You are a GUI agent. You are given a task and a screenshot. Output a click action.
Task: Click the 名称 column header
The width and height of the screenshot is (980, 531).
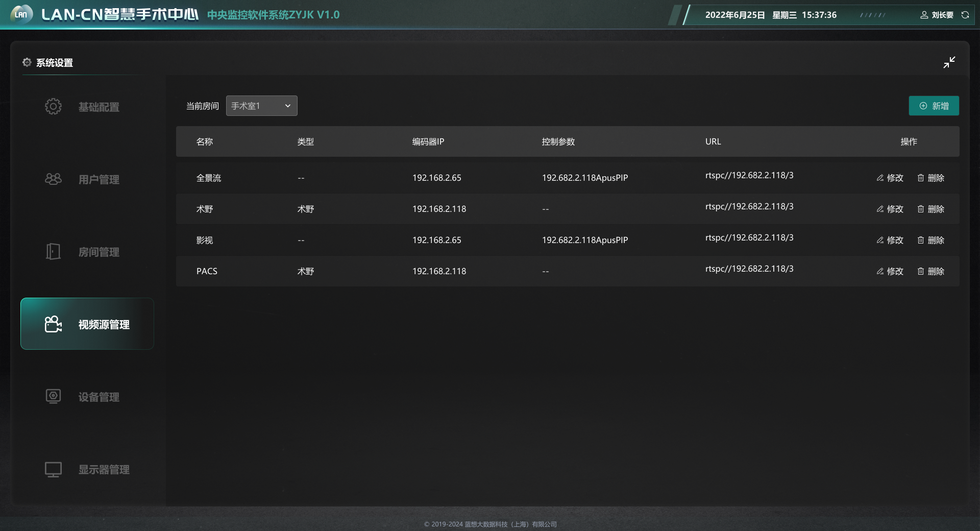(x=205, y=141)
